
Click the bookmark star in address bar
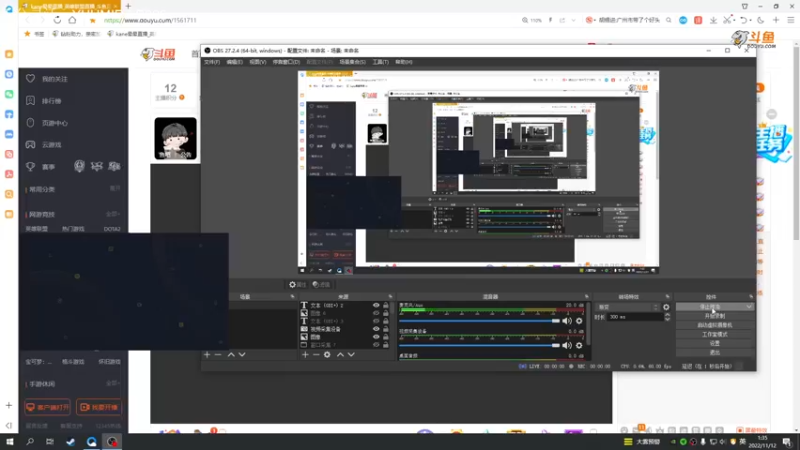92,20
